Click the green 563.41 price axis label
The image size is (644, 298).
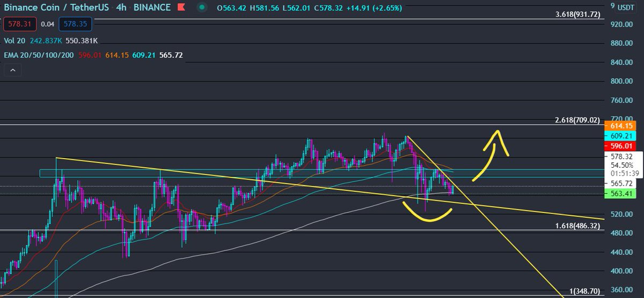click(620, 193)
